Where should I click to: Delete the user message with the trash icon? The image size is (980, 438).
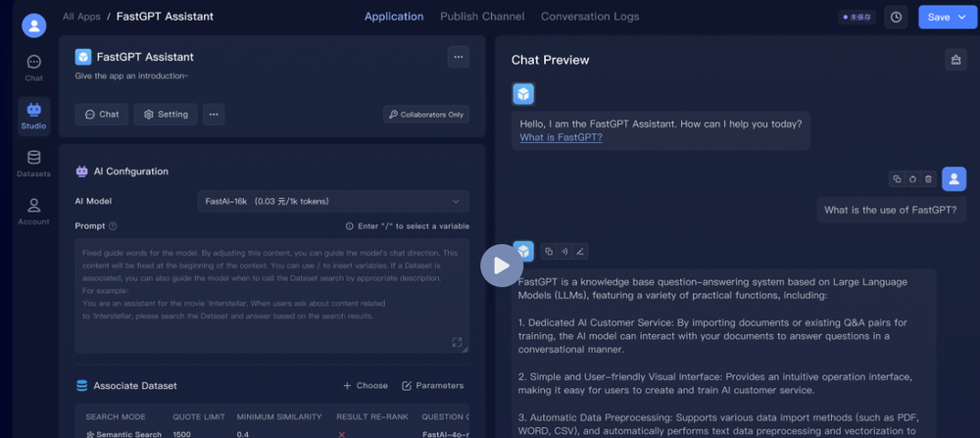coord(928,179)
